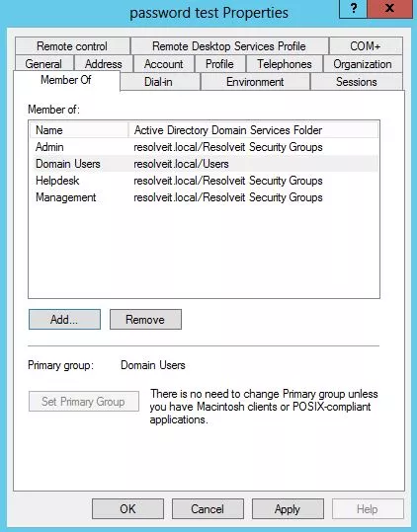Screen dimensions: 417x532
Task: Select the Helpdesk group entry
Action: tap(204, 181)
